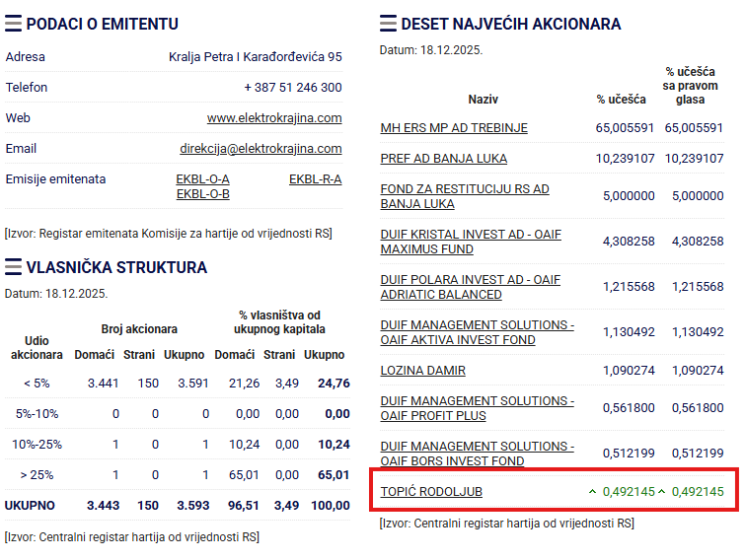Open DUIF KRISTAL INVEST MAXIMUS FUND link
Screen dimensions: 745x560
471,242
